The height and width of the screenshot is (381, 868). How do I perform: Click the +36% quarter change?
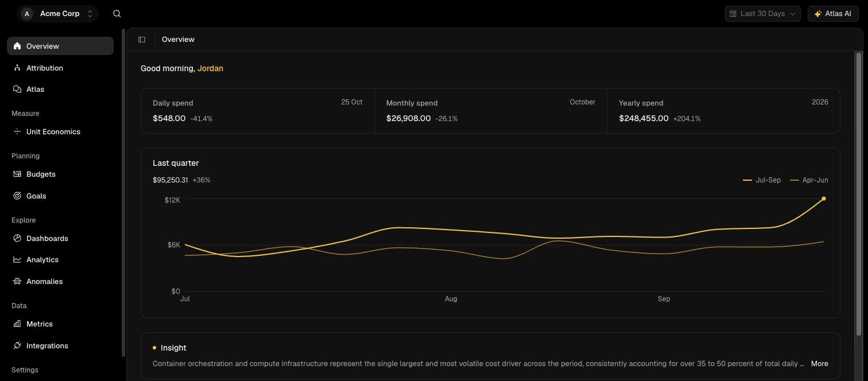click(201, 180)
